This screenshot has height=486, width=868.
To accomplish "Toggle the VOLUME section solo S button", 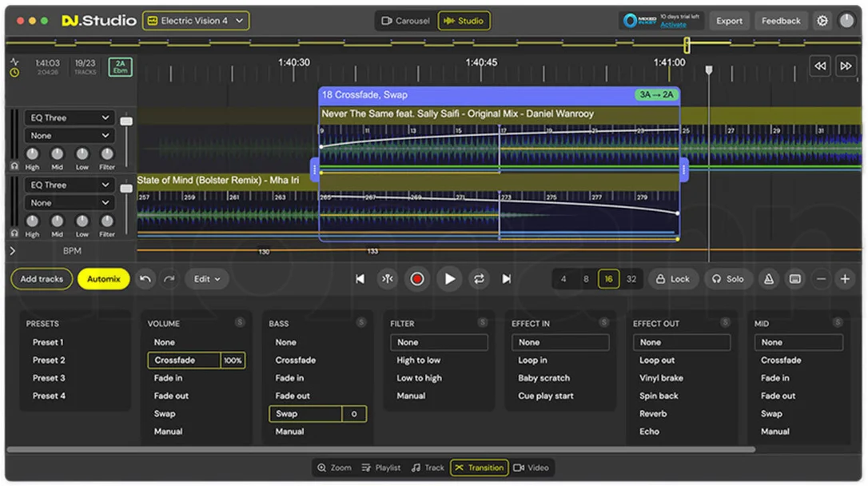I will coord(240,323).
